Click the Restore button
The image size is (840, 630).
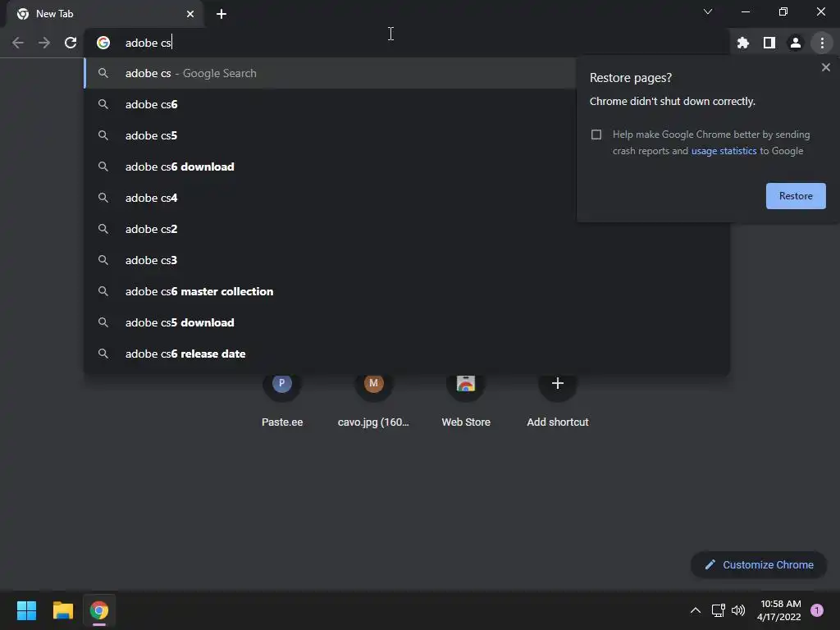coord(796,196)
